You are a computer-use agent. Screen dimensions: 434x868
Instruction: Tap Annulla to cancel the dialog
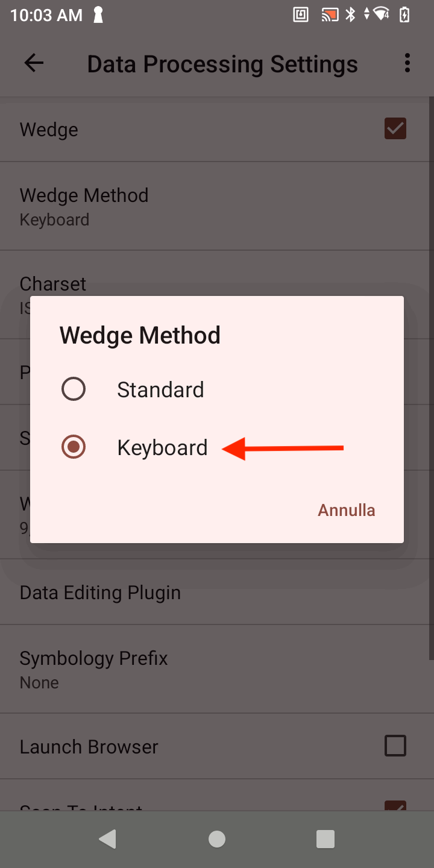(x=347, y=510)
